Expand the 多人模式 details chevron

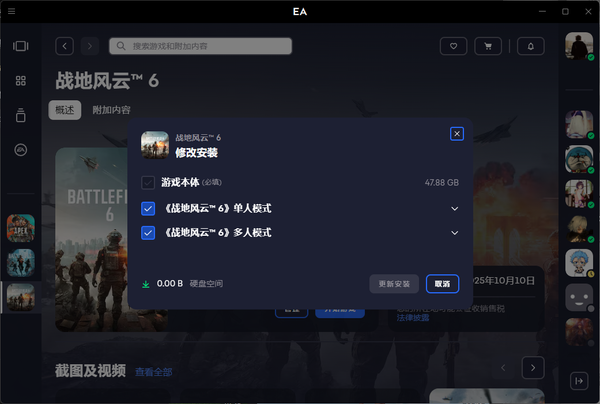coord(455,233)
